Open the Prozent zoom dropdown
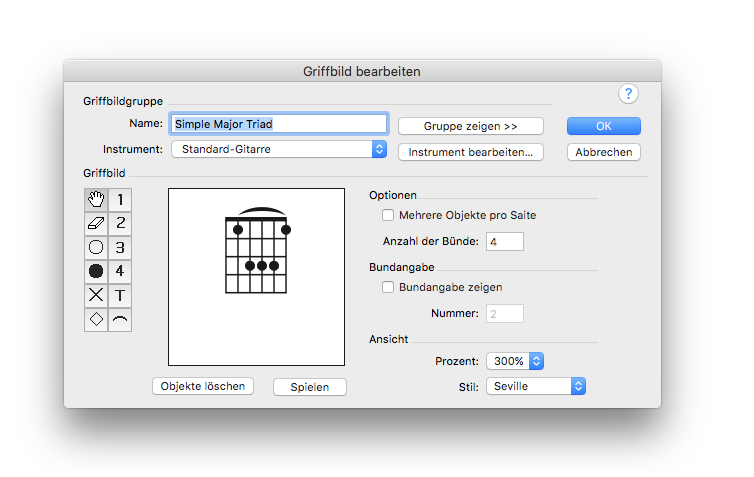Viewport: 754px width, 477px height. 515,361
